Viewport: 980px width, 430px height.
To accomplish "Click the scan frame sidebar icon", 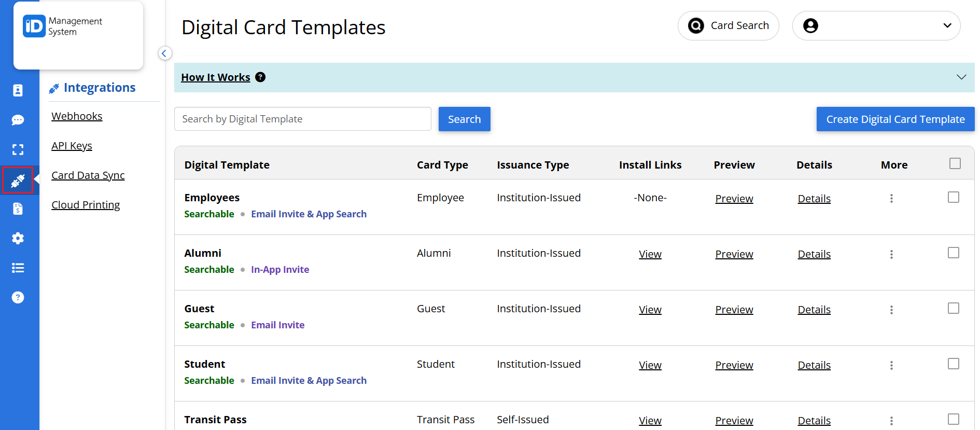I will coord(18,150).
